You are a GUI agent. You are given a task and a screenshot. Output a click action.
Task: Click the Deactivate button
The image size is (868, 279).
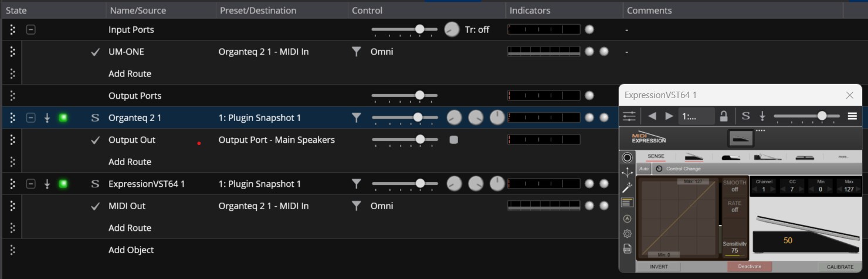click(750, 267)
